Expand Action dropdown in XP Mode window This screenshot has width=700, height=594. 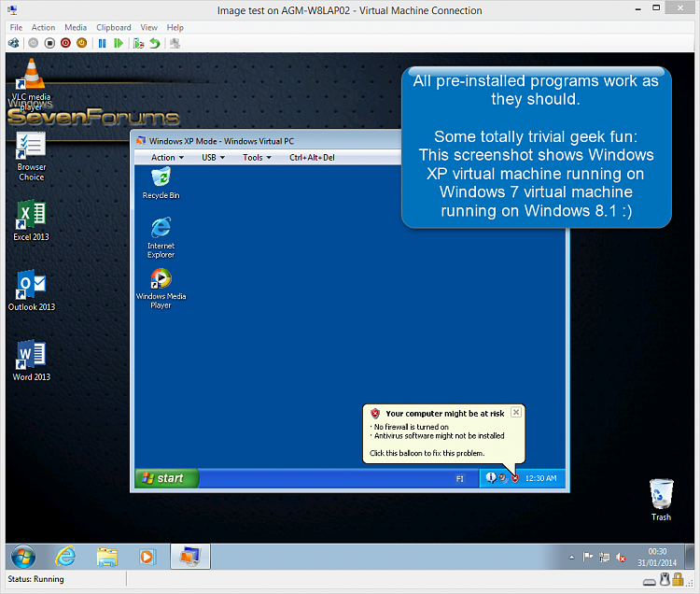pos(167,157)
